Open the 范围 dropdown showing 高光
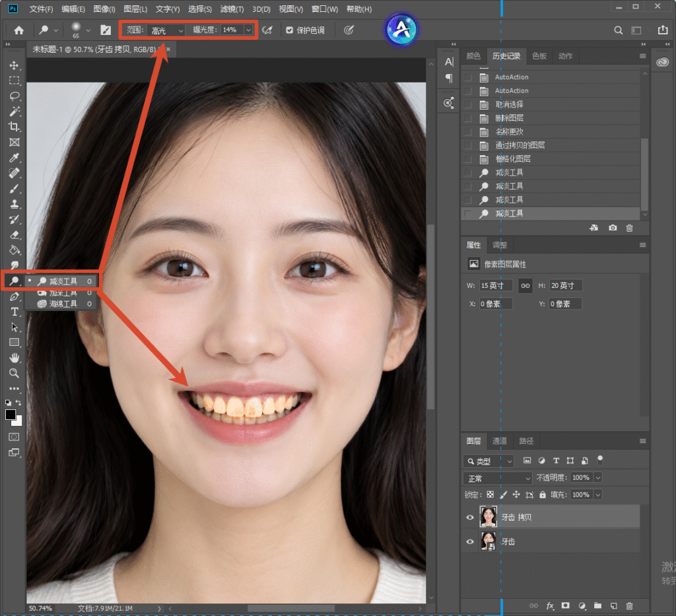The height and width of the screenshot is (616, 676). pyautogui.click(x=166, y=30)
